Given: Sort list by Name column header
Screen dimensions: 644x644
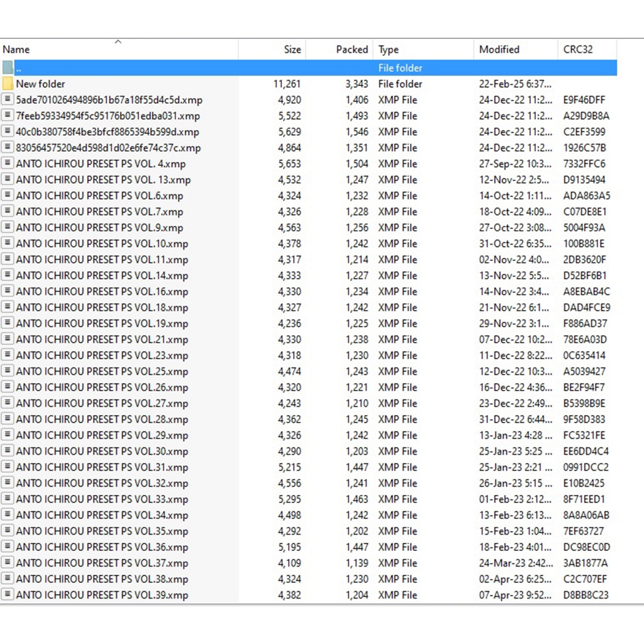Looking at the screenshot, I should coord(16,50).
